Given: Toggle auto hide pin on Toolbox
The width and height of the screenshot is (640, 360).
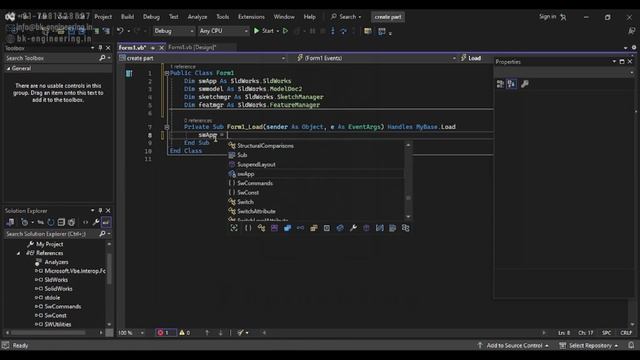Looking at the screenshot, I should click(100, 48).
